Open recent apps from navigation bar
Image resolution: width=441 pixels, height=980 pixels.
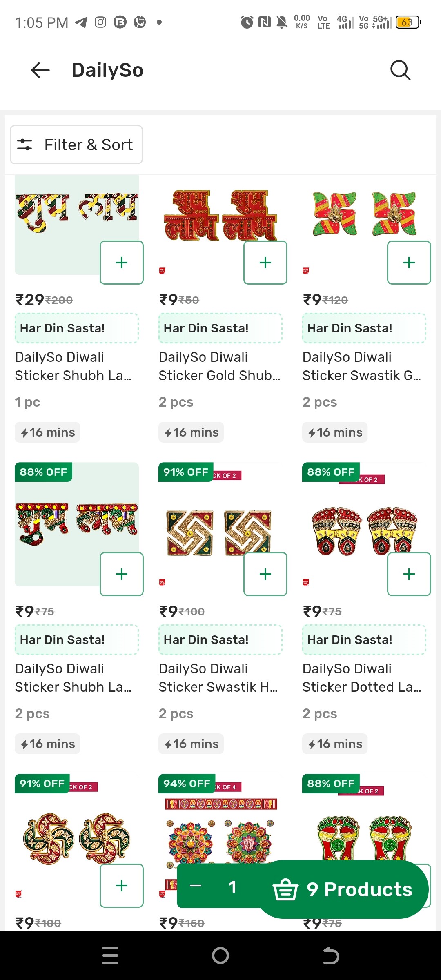point(110,955)
